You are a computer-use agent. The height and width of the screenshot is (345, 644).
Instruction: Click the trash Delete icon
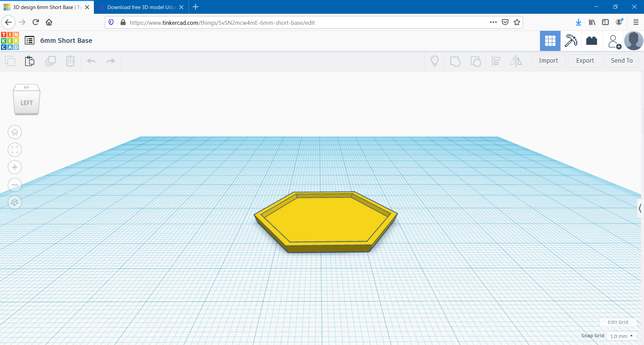[70, 61]
